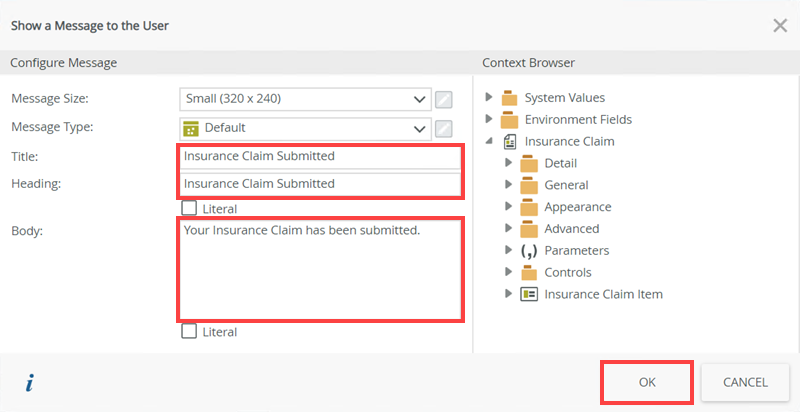800x412 pixels.
Task: Click the Advanced folder icon
Action: [529, 229]
